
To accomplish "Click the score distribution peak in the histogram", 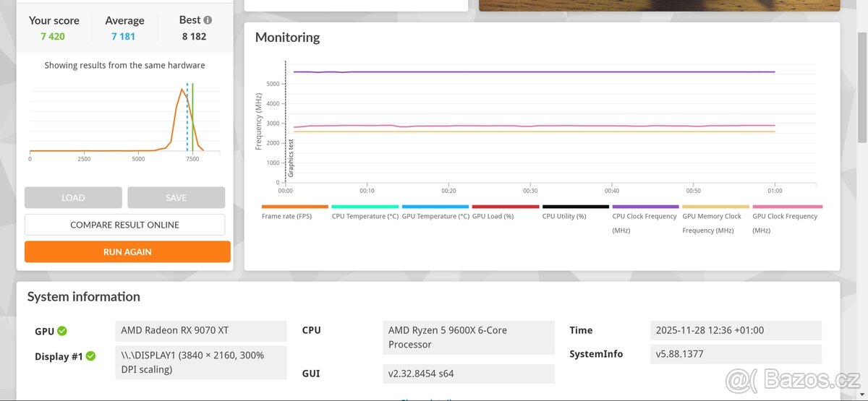I will 182,90.
